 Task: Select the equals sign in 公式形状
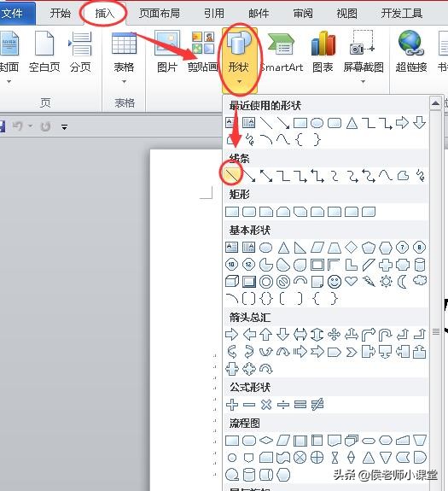point(300,405)
